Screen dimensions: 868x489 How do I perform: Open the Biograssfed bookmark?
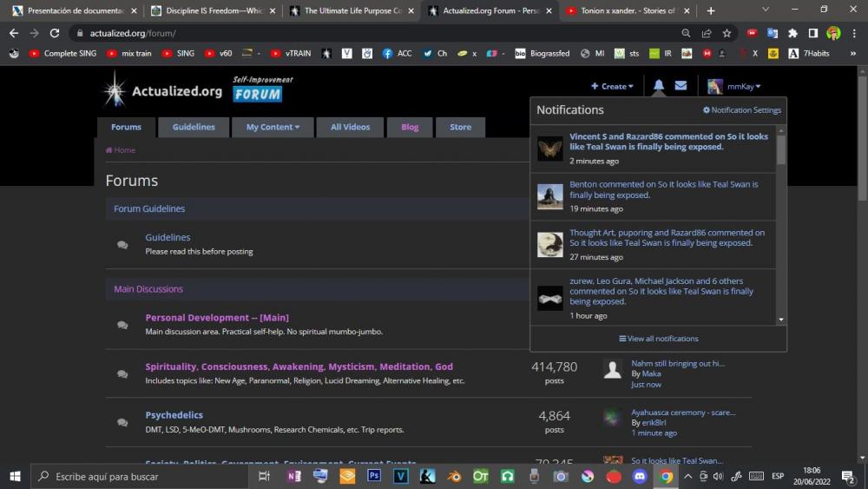(x=542, y=54)
